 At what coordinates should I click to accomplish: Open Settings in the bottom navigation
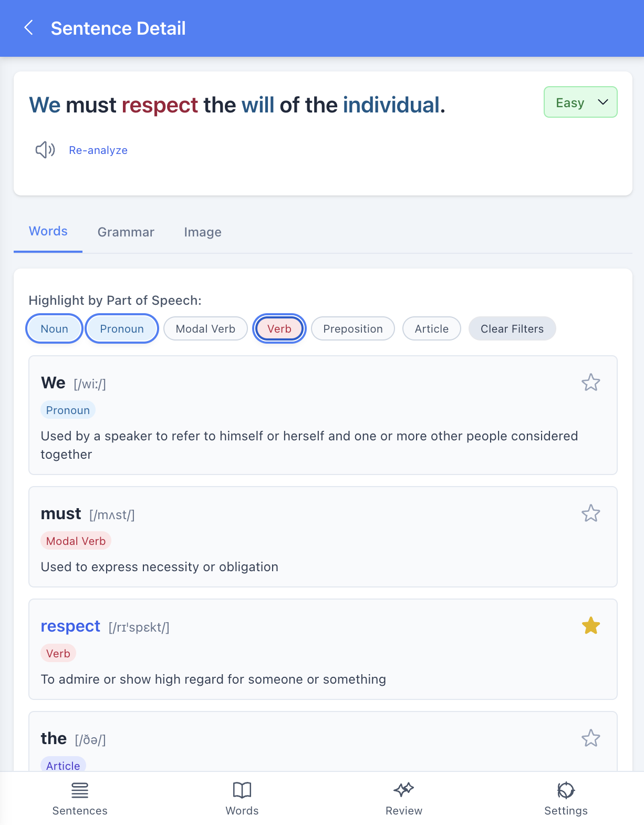pos(566,798)
